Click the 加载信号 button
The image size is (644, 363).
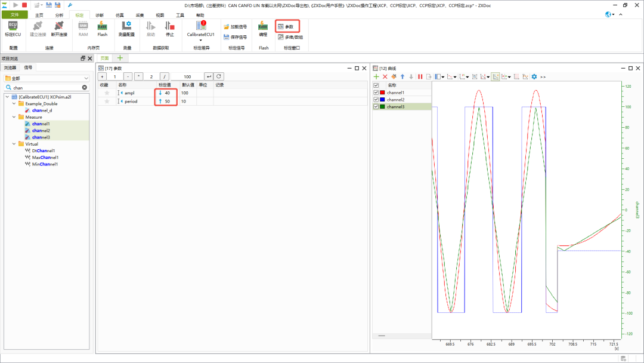[x=236, y=27]
